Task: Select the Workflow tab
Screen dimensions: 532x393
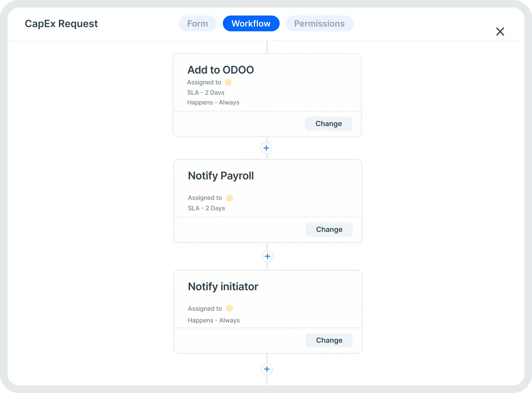Action: coord(251,23)
